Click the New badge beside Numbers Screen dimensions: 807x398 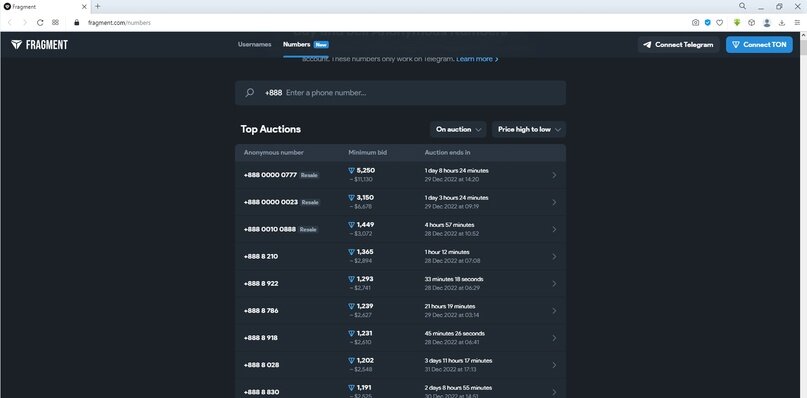[321, 45]
